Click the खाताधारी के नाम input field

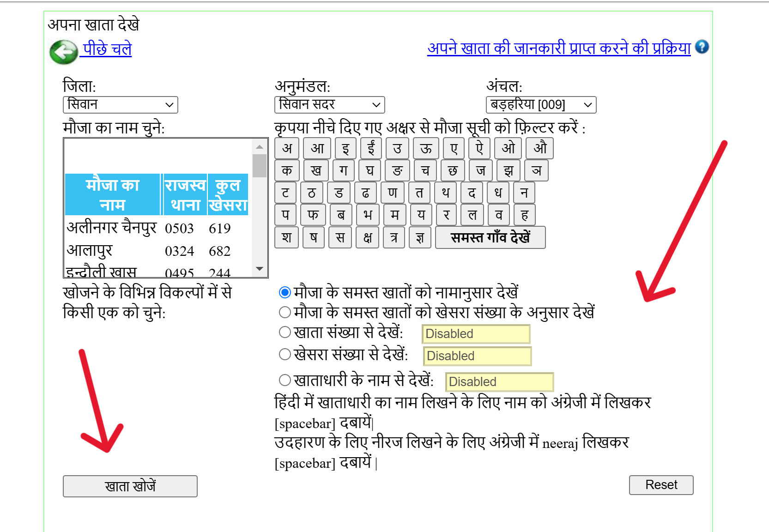pos(500,382)
